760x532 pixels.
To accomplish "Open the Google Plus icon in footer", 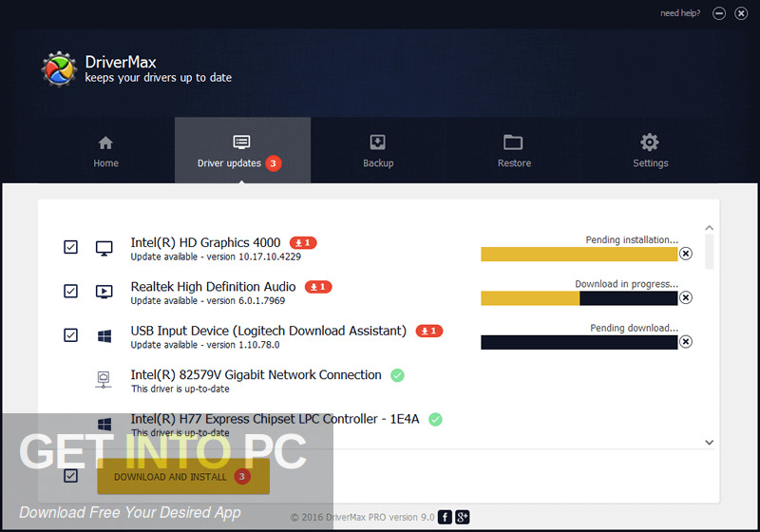I will point(462,517).
